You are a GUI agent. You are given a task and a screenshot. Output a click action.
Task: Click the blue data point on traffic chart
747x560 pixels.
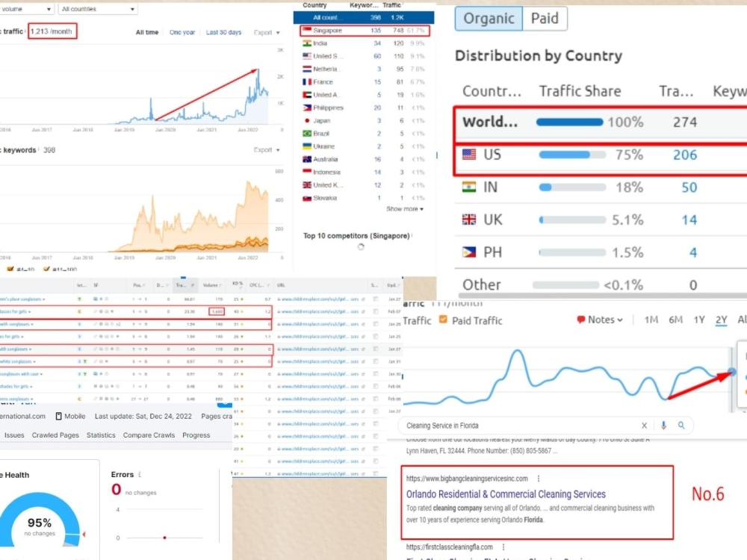(x=732, y=371)
